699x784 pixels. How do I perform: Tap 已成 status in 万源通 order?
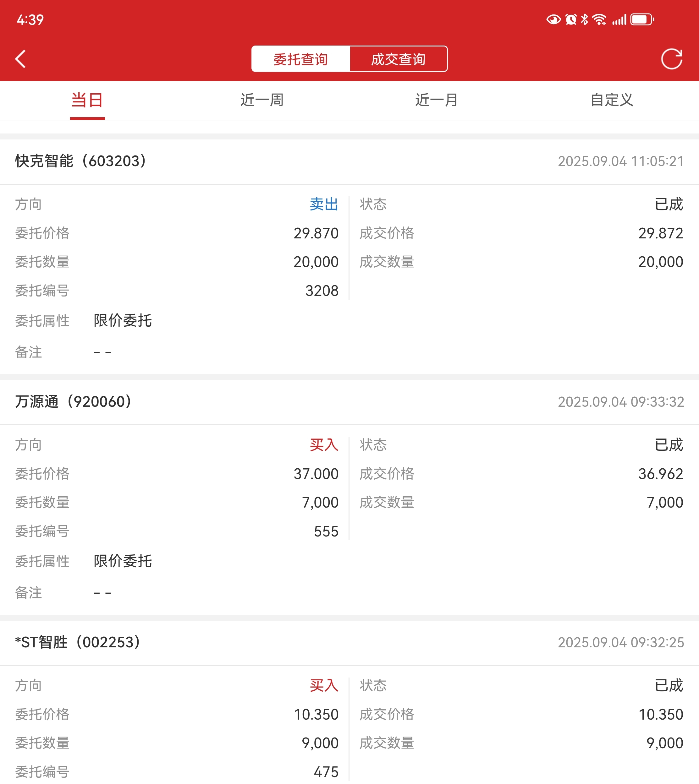point(669,445)
